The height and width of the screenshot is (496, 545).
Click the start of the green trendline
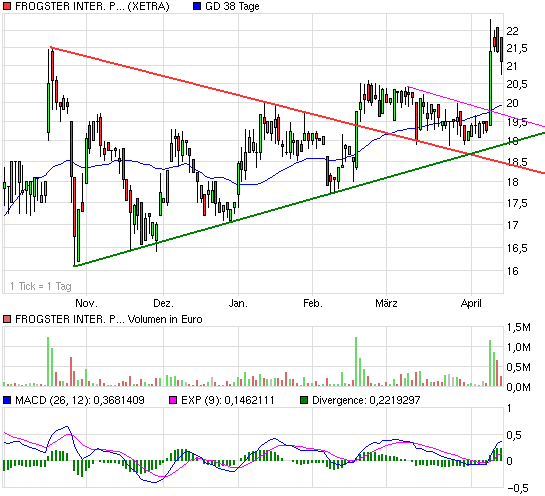tap(74, 266)
